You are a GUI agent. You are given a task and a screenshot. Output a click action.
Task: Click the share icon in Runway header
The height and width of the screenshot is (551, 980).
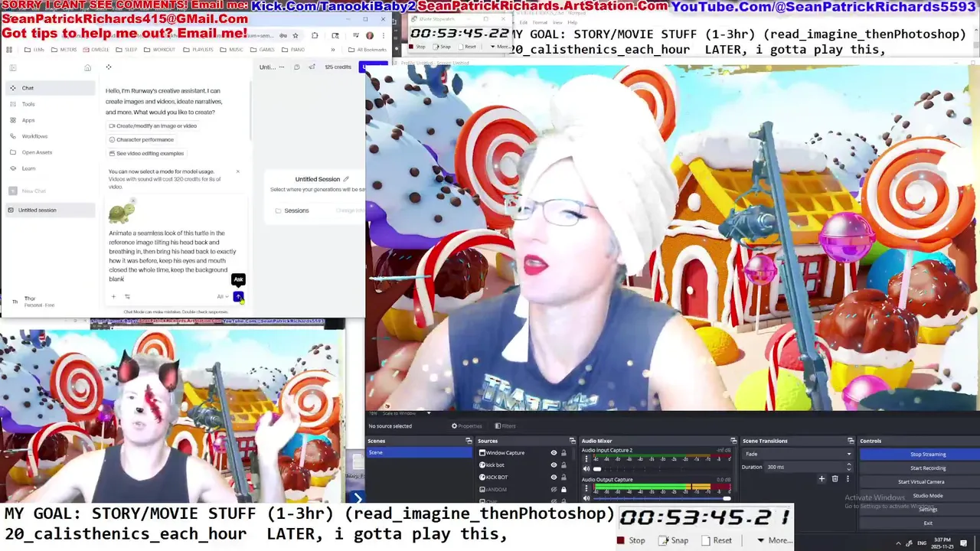312,67
